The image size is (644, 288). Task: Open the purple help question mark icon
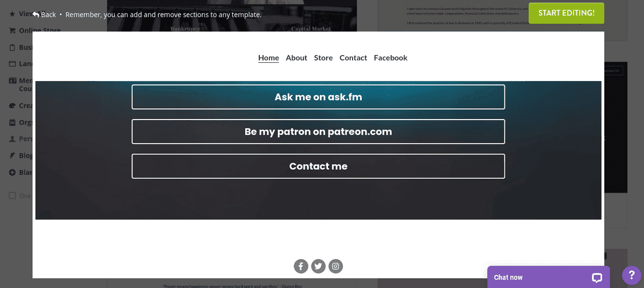pyautogui.click(x=632, y=275)
